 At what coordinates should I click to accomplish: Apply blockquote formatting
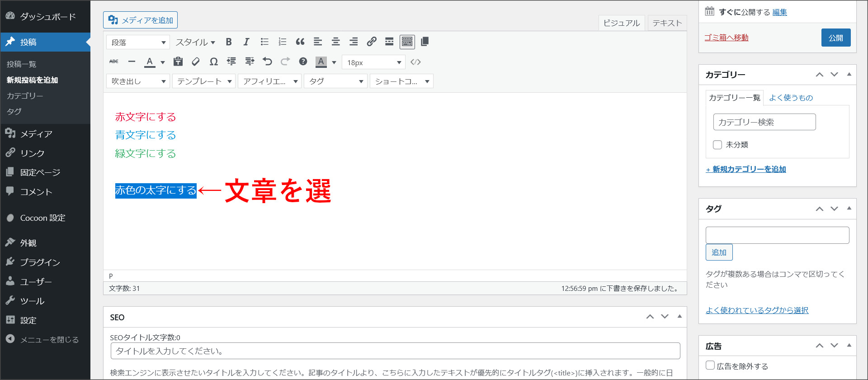point(300,42)
